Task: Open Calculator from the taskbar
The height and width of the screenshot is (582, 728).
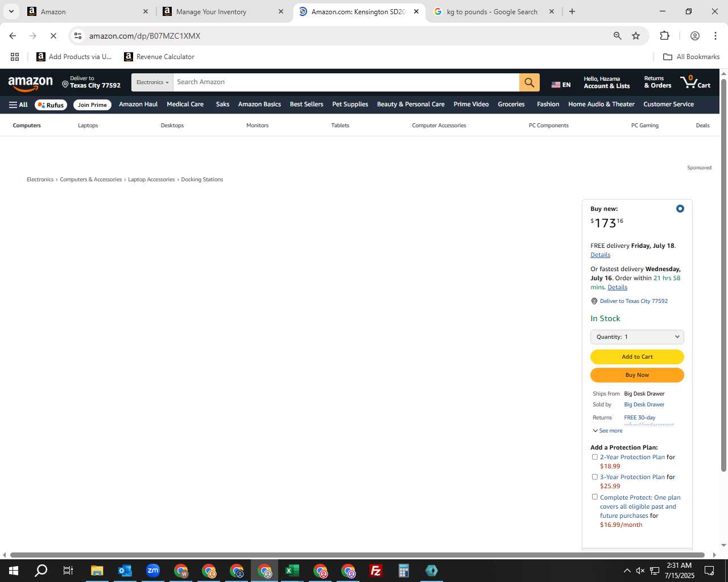Action: pyautogui.click(x=403, y=571)
